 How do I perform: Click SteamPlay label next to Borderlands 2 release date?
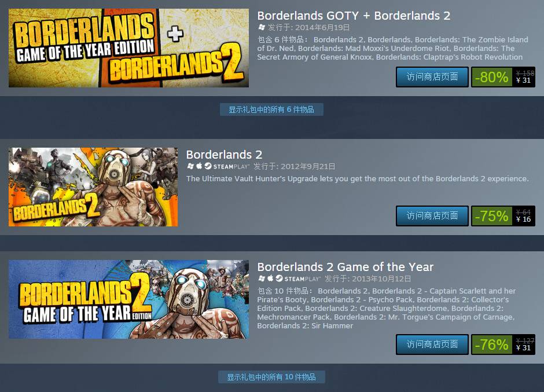[231, 166]
